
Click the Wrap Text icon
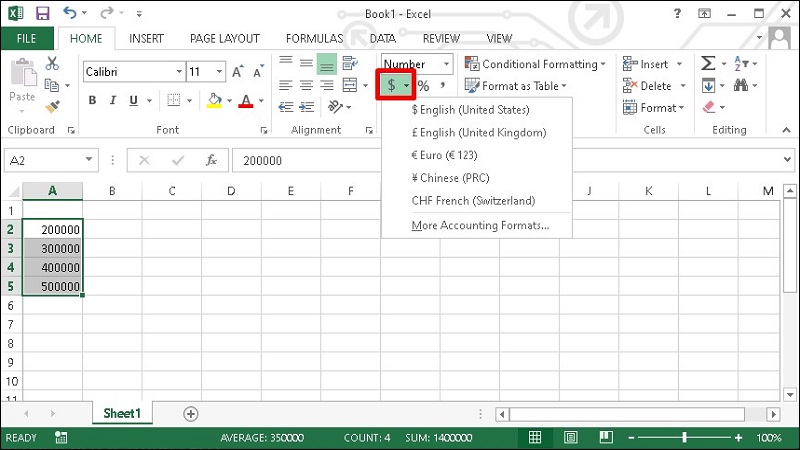[x=350, y=63]
